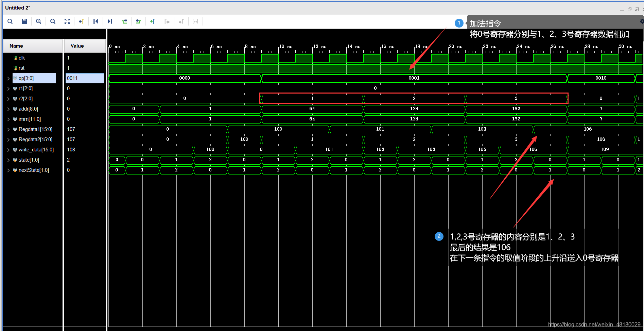Screen dimensions: 644x331
Task: Click the Value column header
Action: click(x=85, y=46)
